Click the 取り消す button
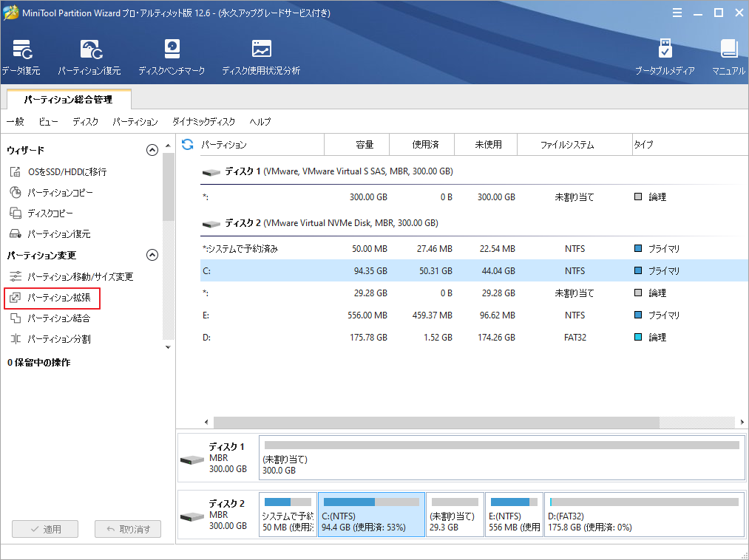 click(128, 529)
